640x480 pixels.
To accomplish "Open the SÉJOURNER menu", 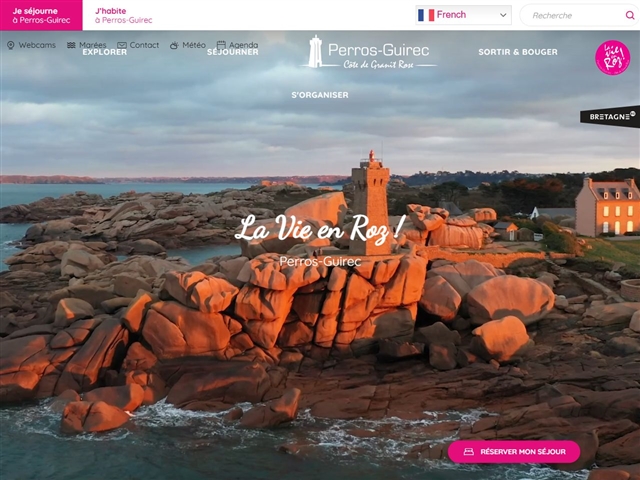I will (x=233, y=52).
